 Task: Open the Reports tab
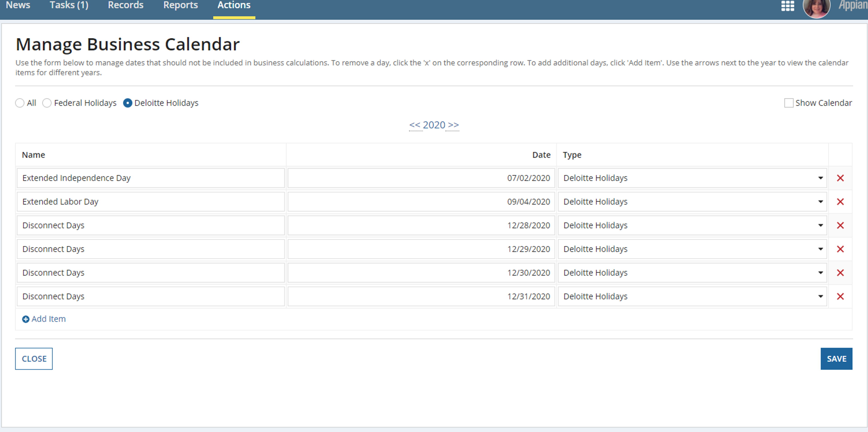coord(181,5)
